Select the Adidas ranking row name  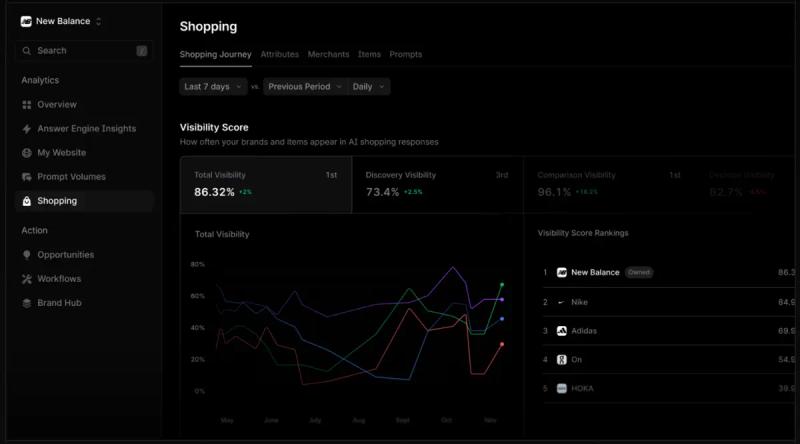point(584,331)
